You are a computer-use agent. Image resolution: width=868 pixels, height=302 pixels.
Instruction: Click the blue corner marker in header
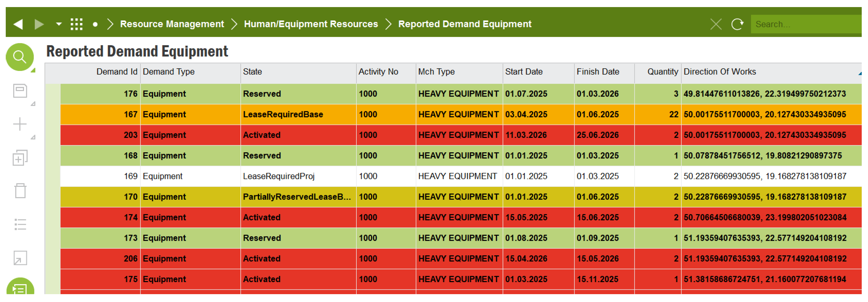pos(860,73)
